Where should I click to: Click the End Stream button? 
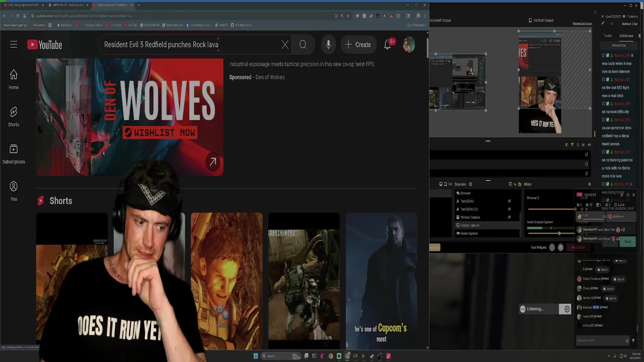578,247
